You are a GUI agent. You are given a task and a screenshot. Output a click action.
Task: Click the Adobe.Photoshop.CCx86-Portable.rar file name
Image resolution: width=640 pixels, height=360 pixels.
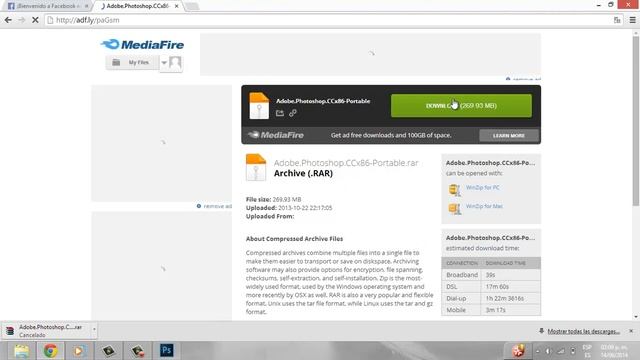pos(346,163)
